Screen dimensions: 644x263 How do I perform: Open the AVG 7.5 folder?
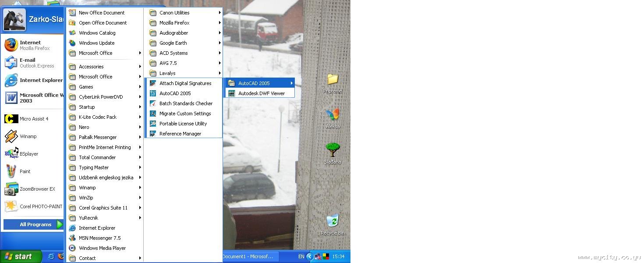(185, 63)
